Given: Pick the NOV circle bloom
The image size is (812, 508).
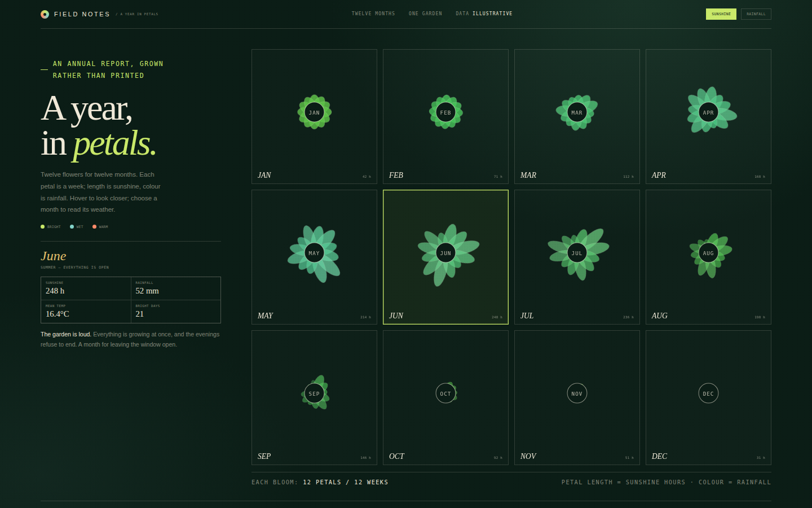Looking at the screenshot, I should [577, 393].
